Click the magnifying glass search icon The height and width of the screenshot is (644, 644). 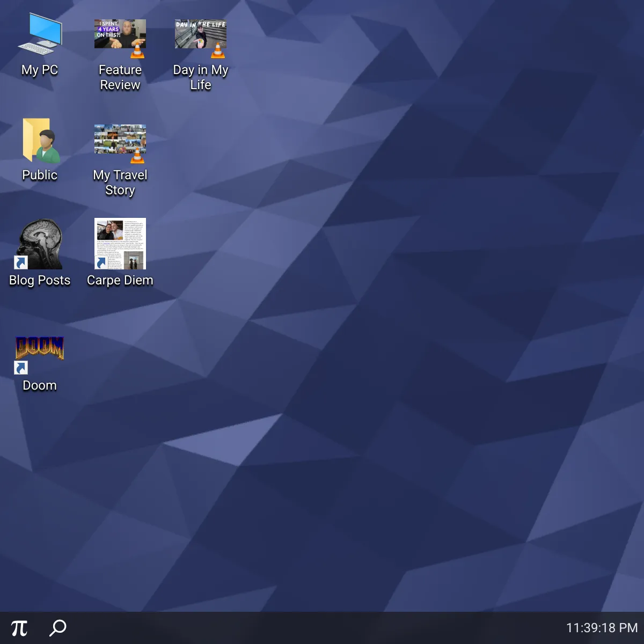click(57, 628)
